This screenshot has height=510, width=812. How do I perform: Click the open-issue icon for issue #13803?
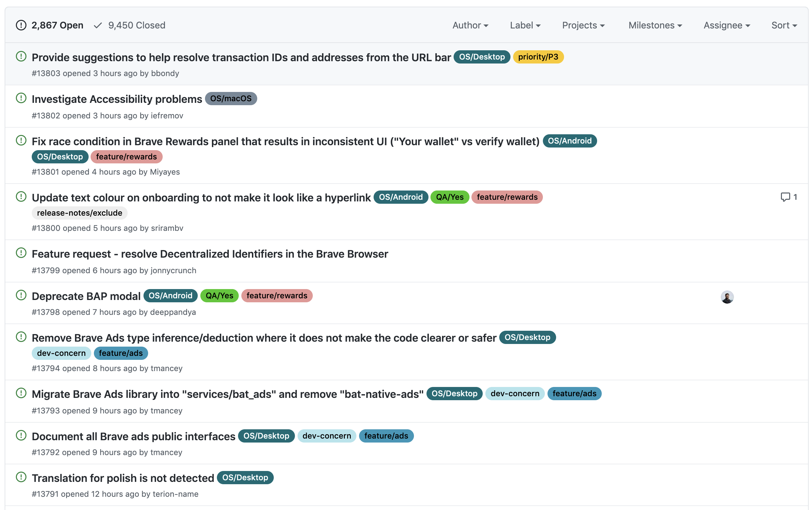pos(21,56)
